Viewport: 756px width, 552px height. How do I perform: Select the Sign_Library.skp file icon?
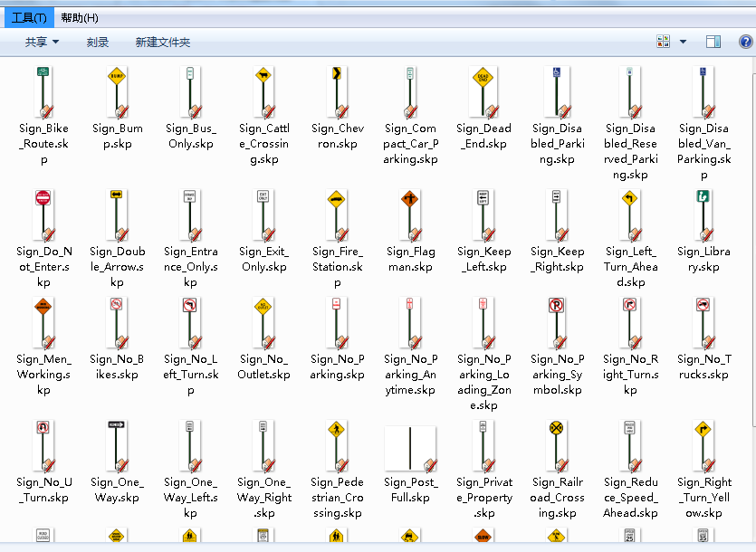703,215
